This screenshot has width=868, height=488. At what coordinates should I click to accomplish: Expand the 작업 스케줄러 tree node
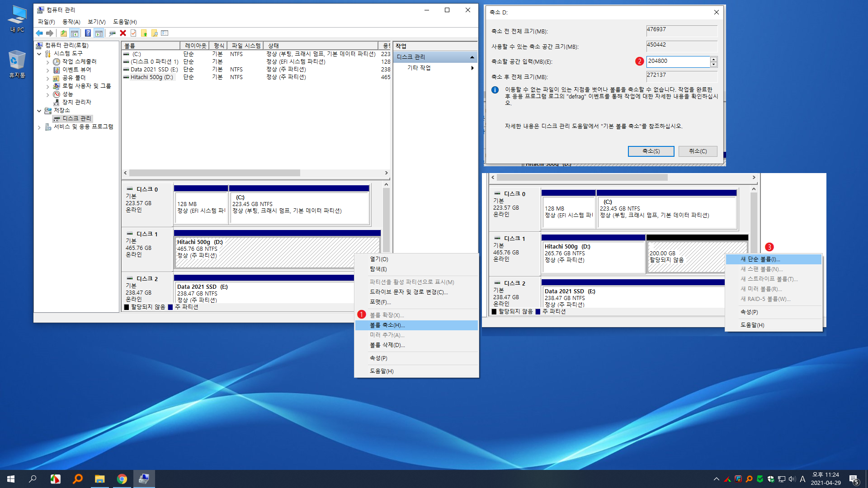[x=47, y=62]
